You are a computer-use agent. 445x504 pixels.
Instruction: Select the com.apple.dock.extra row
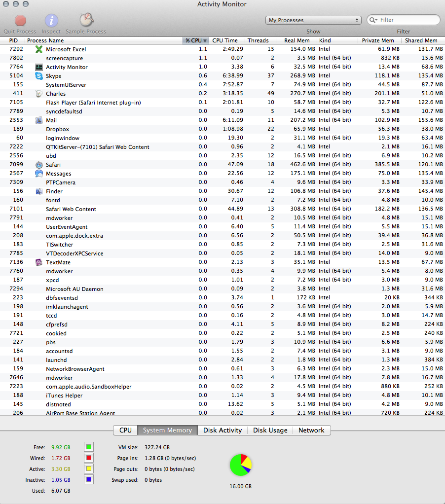(222, 236)
